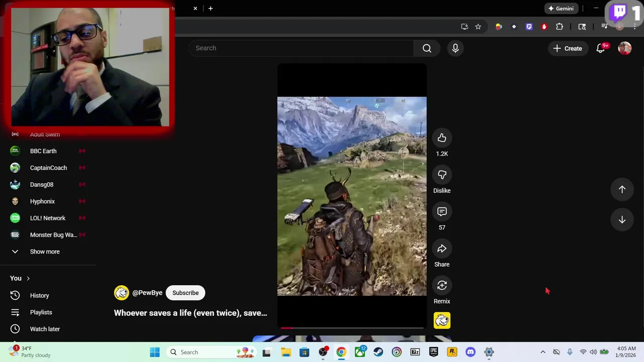This screenshot has height=362, width=644.
Task: Submit search with magnifier button
Action: (x=427, y=48)
